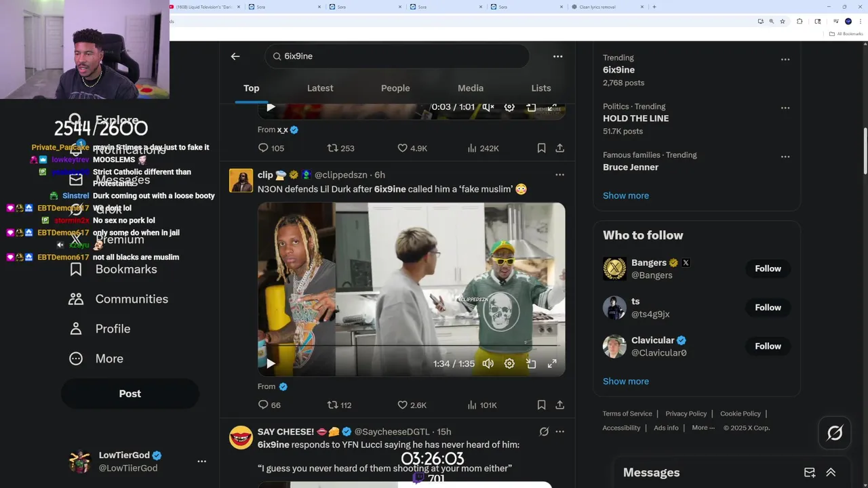Open LowTierGod account switcher menu
This screenshot has width=868, height=488.
pyautogui.click(x=201, y=461)
